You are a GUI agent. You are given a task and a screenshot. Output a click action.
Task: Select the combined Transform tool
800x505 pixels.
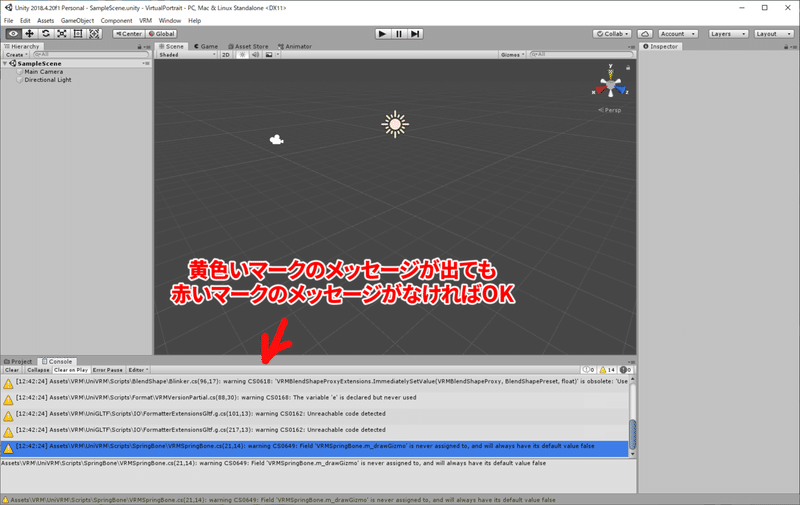(x=94, y=34)
